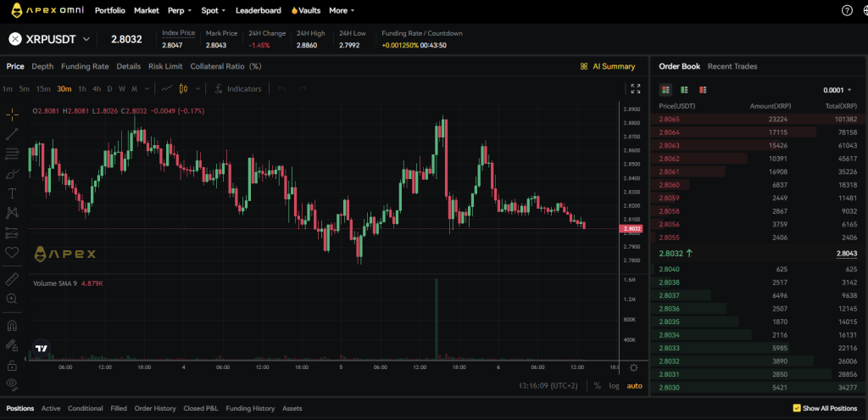This screenshot has width=868, height=420.
Task: Show asks-only order book view
Action: click(703, 90)
